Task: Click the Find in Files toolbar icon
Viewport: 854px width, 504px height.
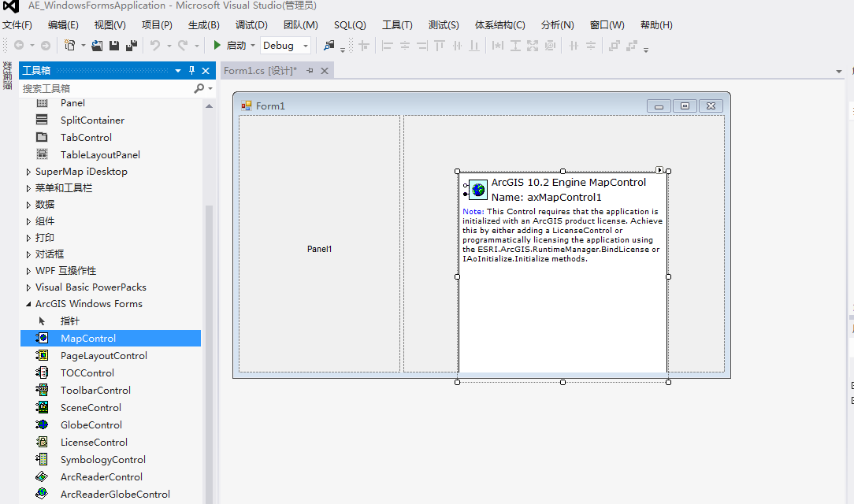Action: (x=329, y=46)
